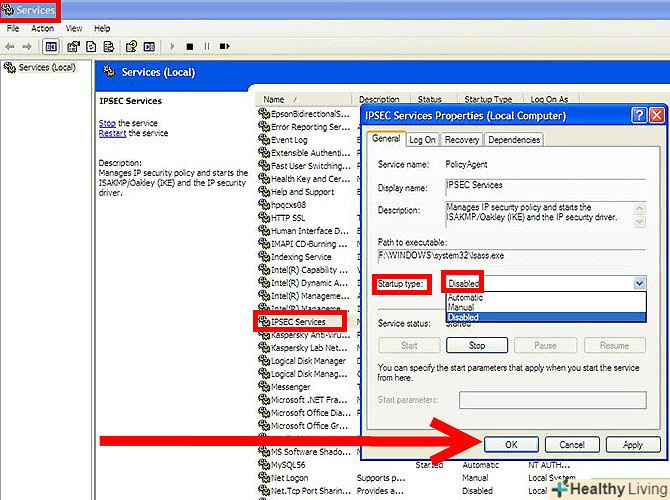
Task: Select the IPSEC Services row
Action: point(300,321)
